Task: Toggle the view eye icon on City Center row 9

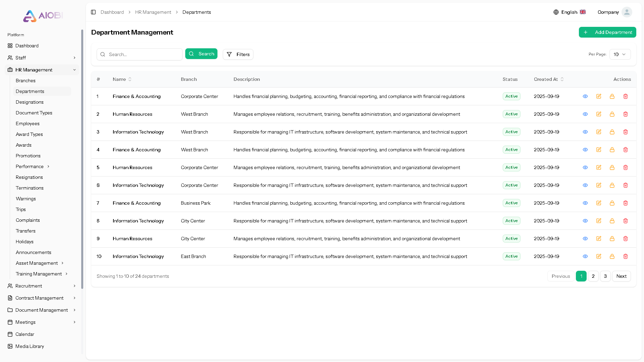Action: (585, 239)
